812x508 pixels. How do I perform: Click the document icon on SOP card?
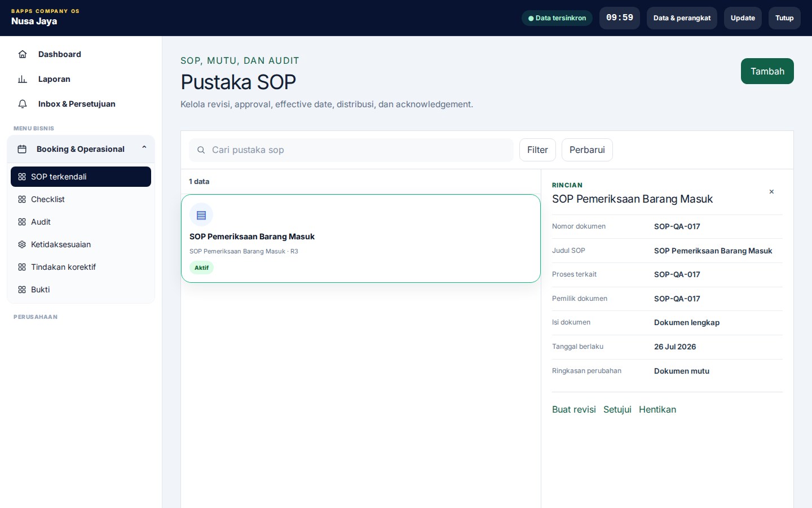(201, 215)
